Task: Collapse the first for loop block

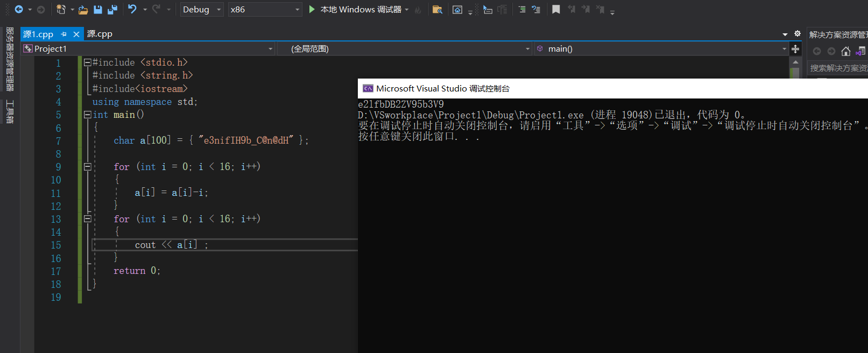Action: [x=87, y=167]
